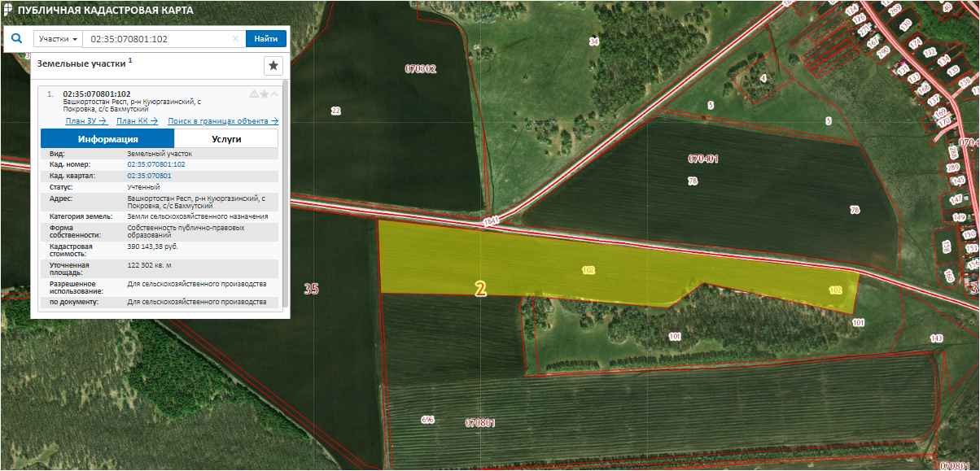Image resolution: width=980 pixels, height=471 pixels.
Task: Open cadastral quarter 02:35:070801 link
Action: click(x=149, y=176)
